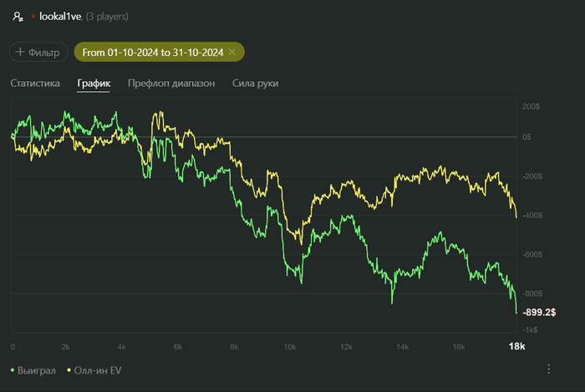Image resolution: width=585 pixels, height=392 pixels.
Task: Click the Фильтр button text
Action: (44, 52)
